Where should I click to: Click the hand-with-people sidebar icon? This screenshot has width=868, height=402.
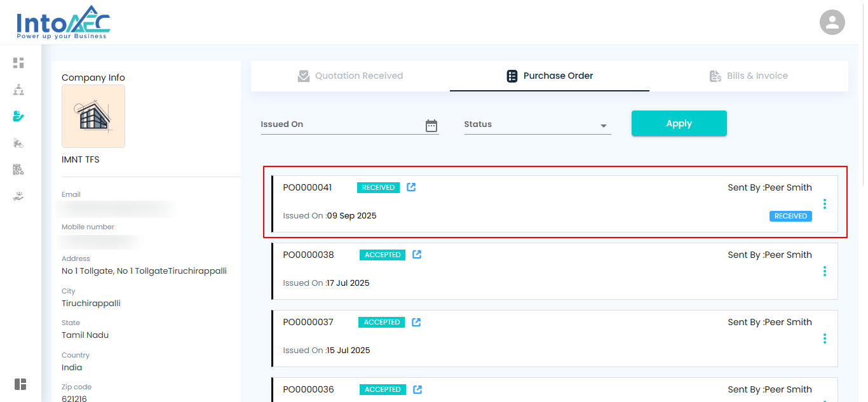point(18,196)
